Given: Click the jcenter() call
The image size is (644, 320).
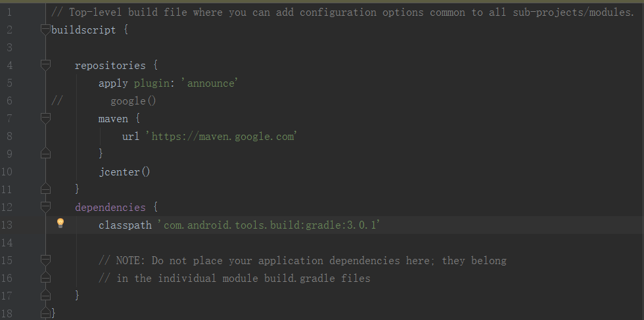Looking at the screenshot, I should tap(124, 171).
